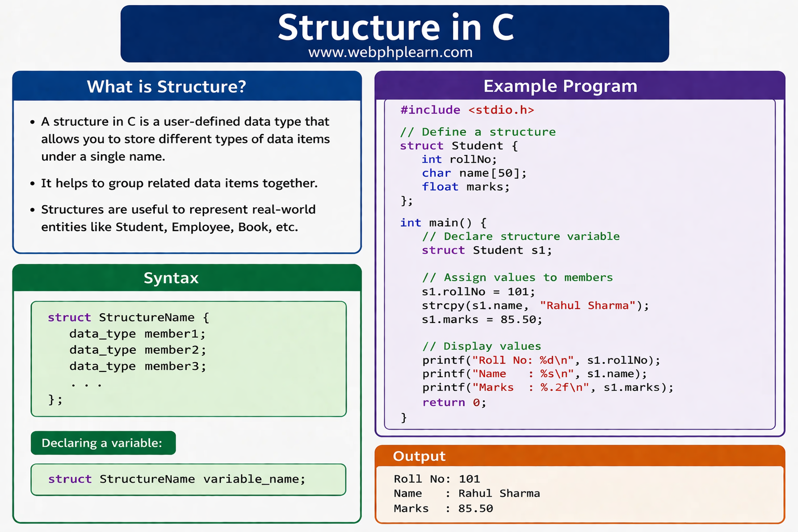The image size is (798, 532).
Task: Click the orange "Output" section header
Action: 419,456
